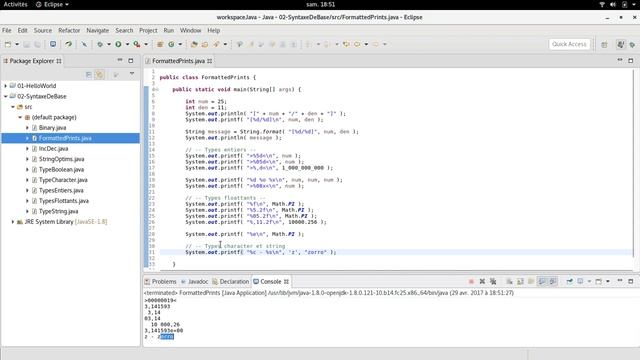This screenshot has height=360, width=640.
Task: Select TypesFlottants.java in Package Explorer
Action: (64, 201)
